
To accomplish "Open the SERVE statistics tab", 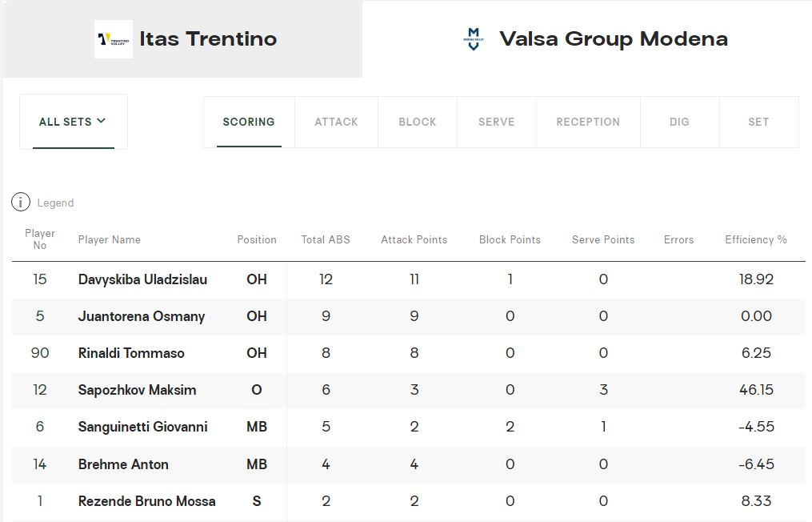I will pyautogui.click(x=496, y=122).
